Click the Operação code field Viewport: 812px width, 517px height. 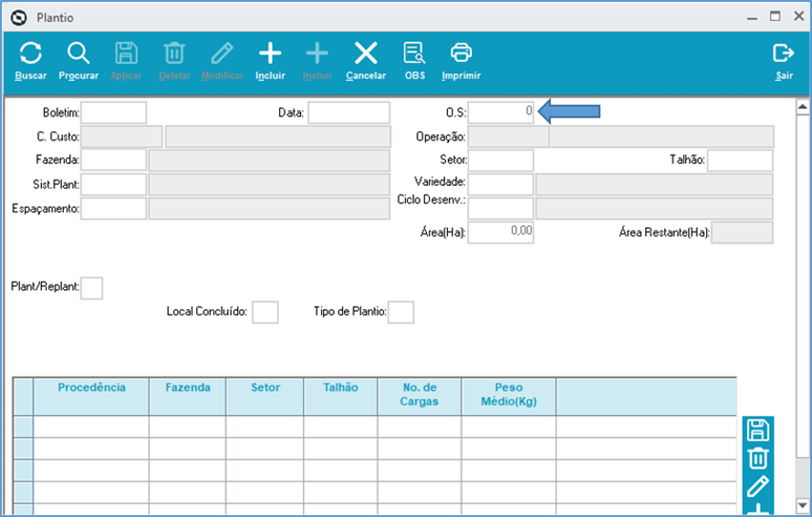click(508, 137)
